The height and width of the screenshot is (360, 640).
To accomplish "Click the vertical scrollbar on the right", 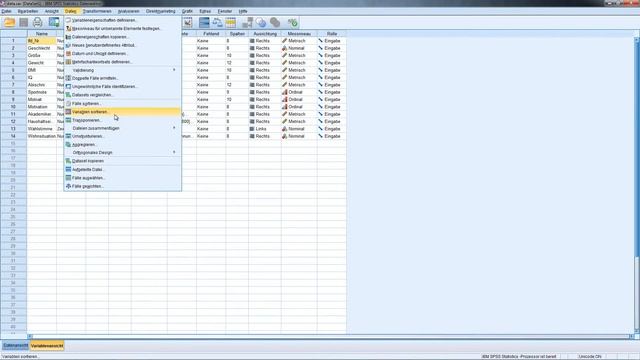I will point(637,184).
